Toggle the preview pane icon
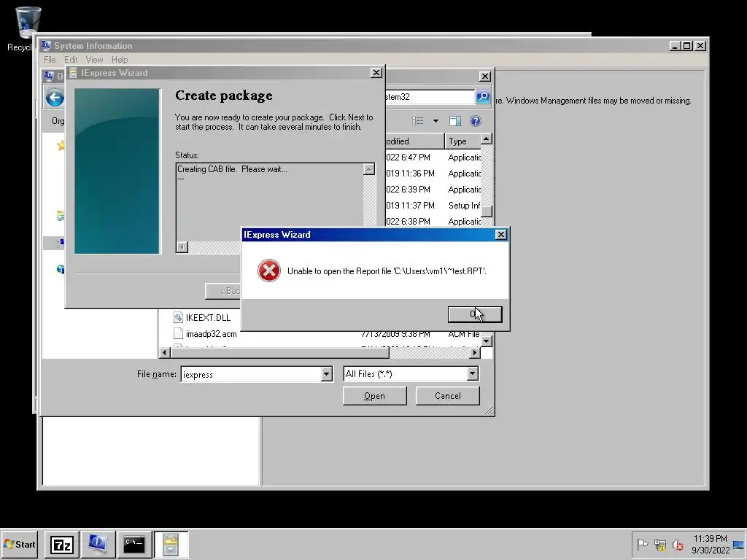The height and width of the screenshot is (560, 747). click(455, 121)
